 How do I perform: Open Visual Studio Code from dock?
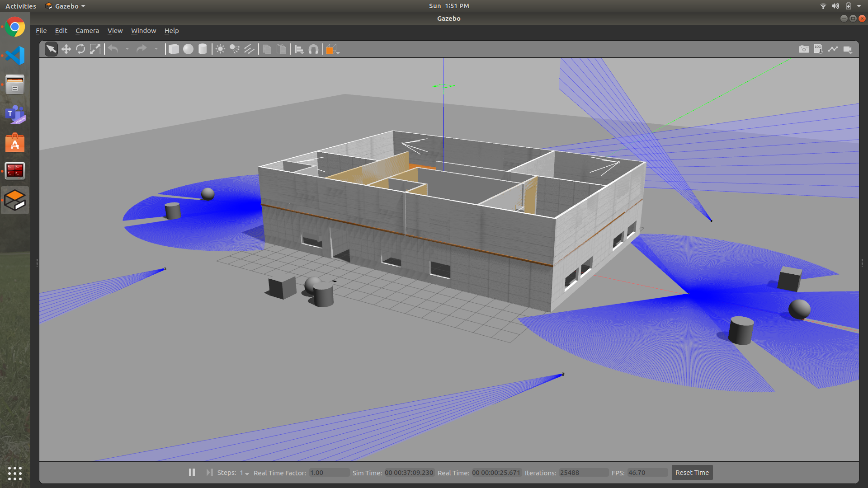[x=15, y=56]
